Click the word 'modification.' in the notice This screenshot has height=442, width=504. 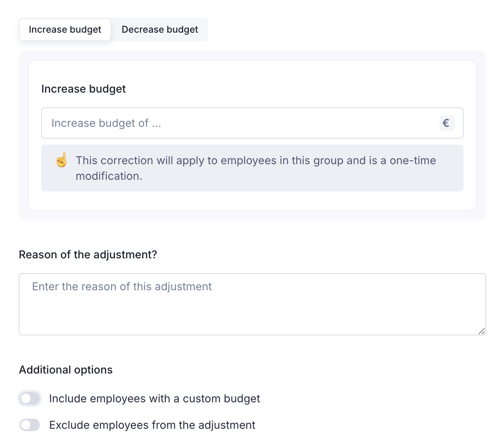[x=109, y=176]
